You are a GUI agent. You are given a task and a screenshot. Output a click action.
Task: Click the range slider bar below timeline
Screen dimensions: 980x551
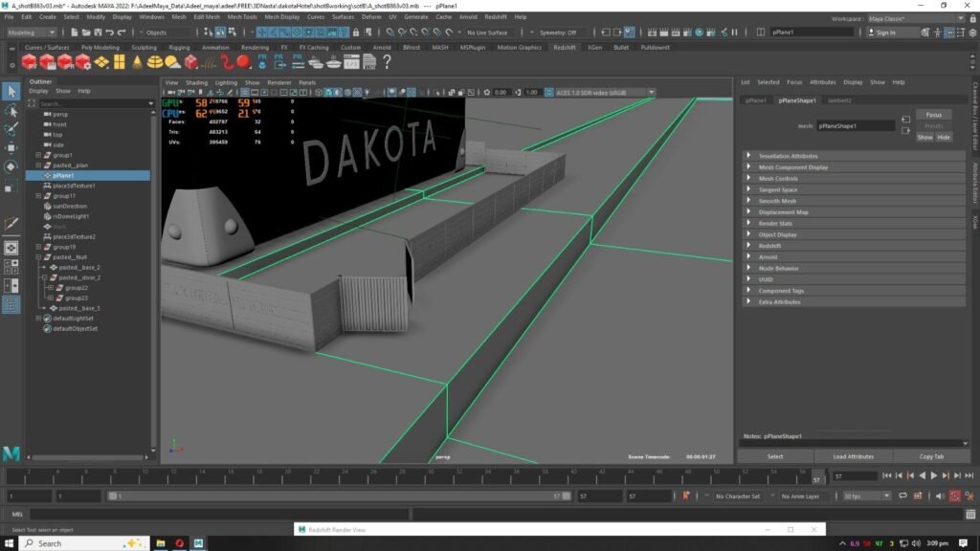338,496
